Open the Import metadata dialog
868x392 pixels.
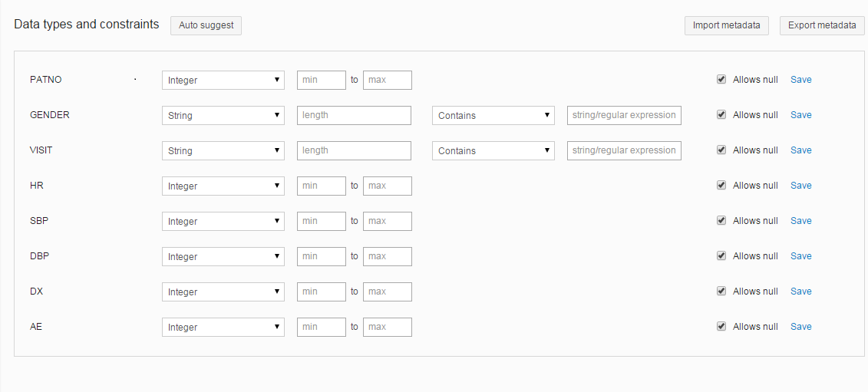pyautogui.click(x=726, y=25)
